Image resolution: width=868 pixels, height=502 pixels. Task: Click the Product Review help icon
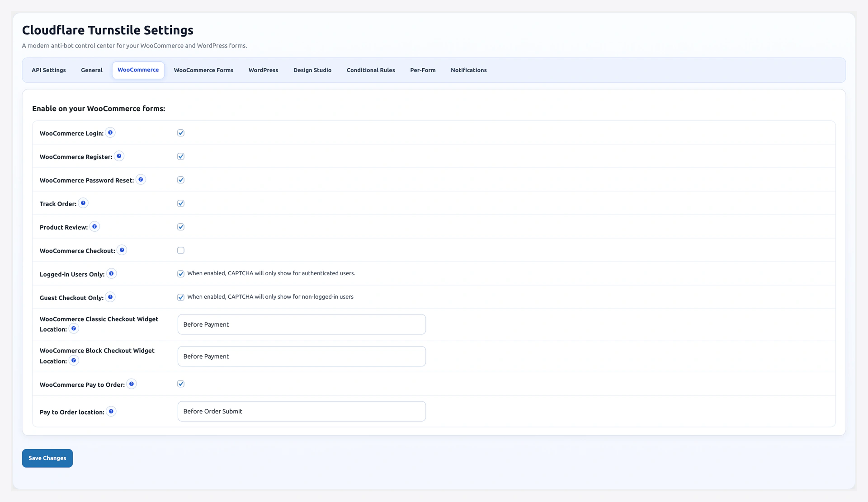[x=94, y=227]
